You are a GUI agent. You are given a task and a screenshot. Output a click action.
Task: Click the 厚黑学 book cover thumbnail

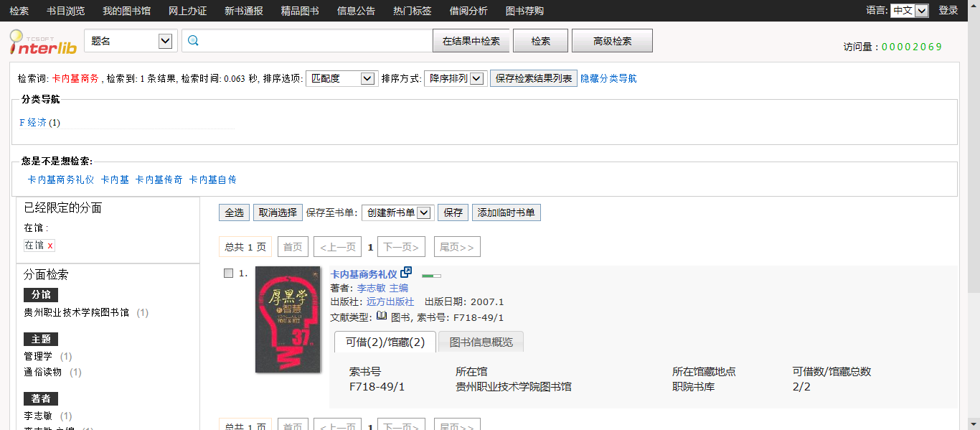(x=288, y=319)
